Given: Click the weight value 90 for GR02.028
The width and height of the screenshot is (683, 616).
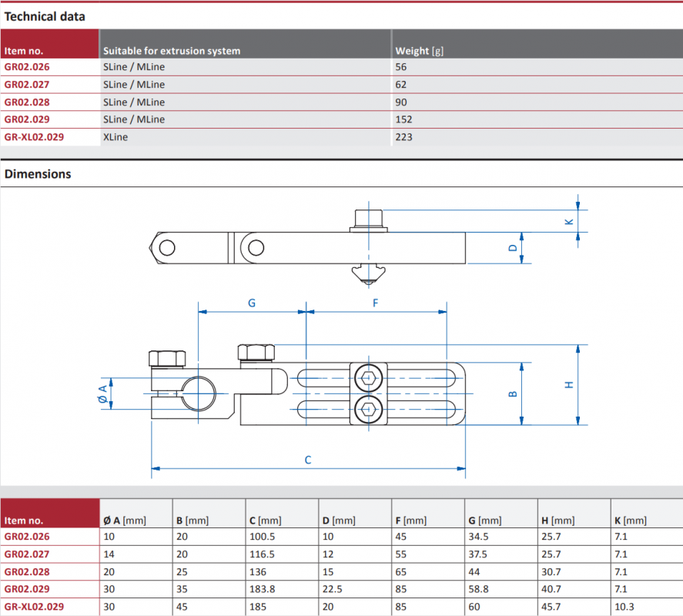Looking at the screenshot, I should [400, 102].
